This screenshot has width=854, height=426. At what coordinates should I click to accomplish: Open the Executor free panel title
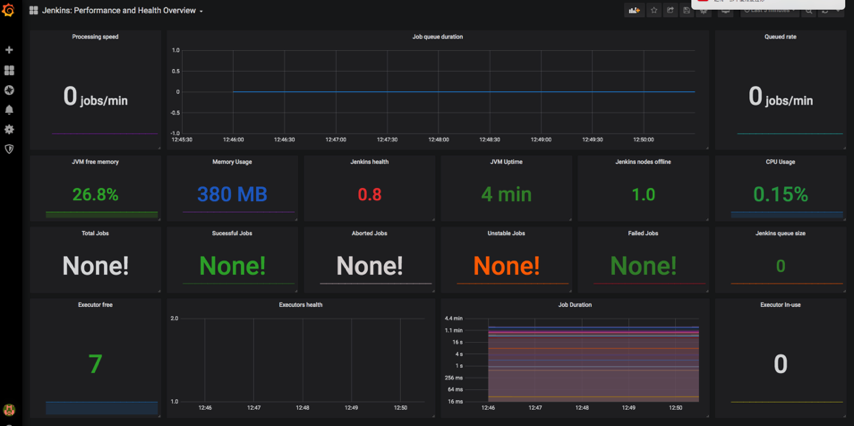(x=95, y=305)
